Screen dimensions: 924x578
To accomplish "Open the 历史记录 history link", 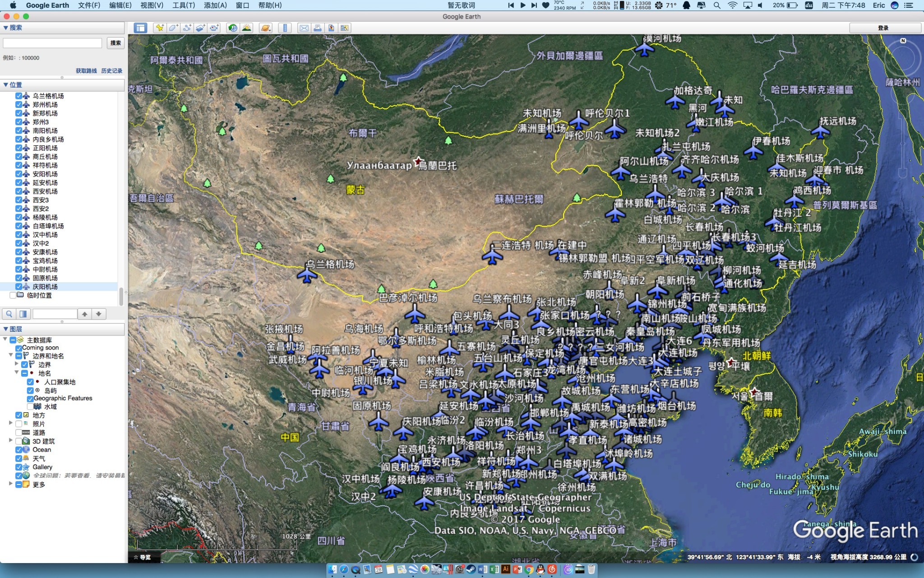I will 111,71.
